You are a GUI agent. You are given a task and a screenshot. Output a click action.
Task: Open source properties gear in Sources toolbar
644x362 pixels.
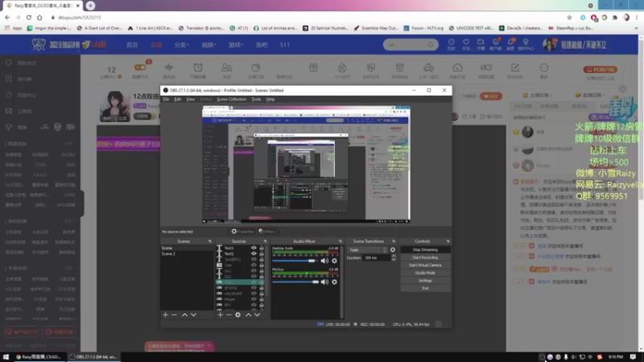tap(237, 315)
